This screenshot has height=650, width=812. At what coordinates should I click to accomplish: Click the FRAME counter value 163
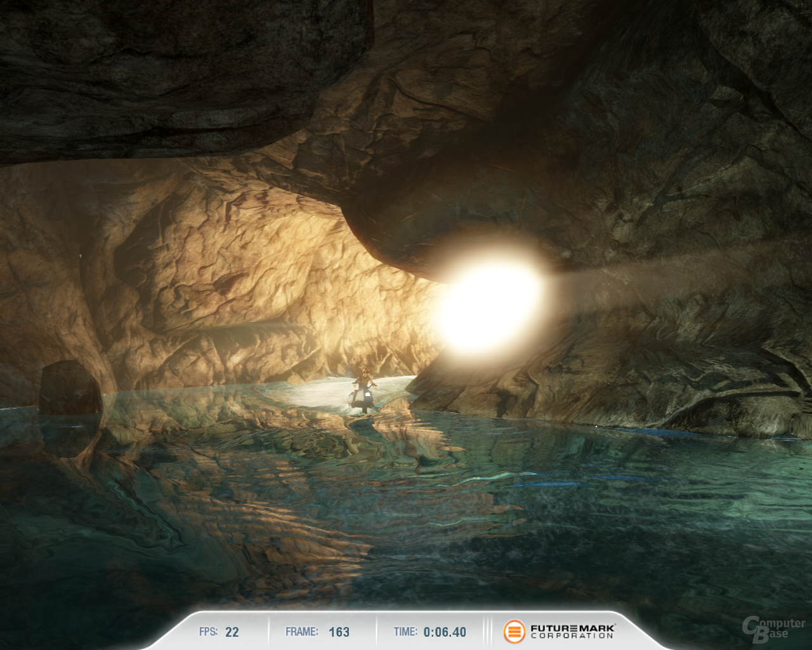339,632
